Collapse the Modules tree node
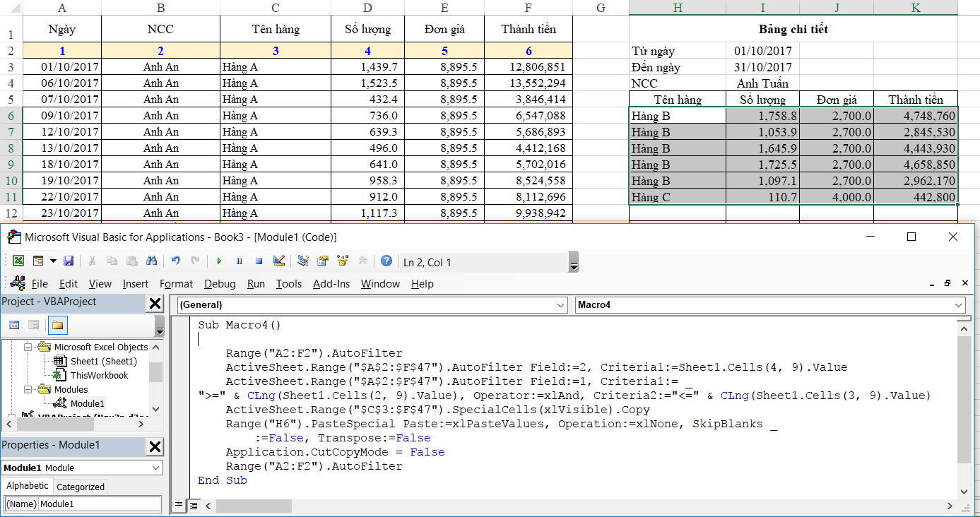 point(29,389)
